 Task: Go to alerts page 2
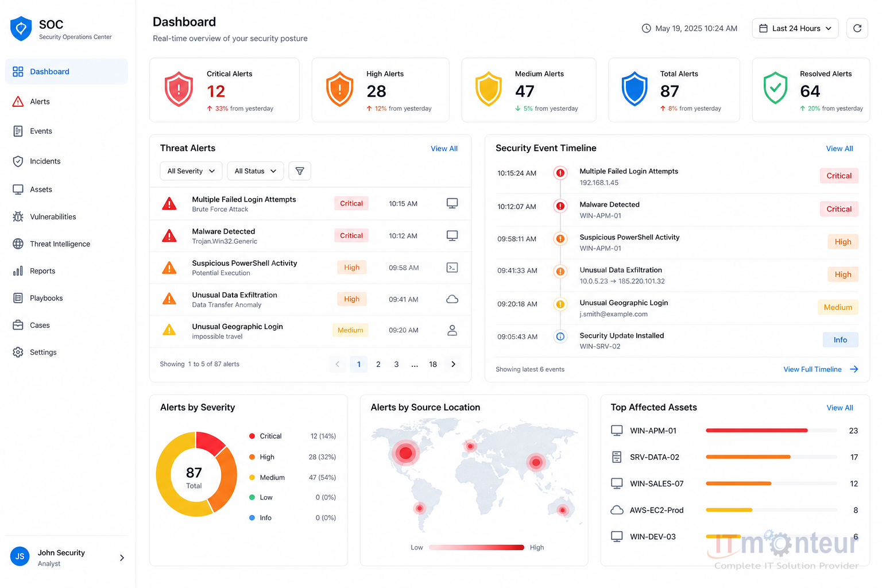pos(378,364)
